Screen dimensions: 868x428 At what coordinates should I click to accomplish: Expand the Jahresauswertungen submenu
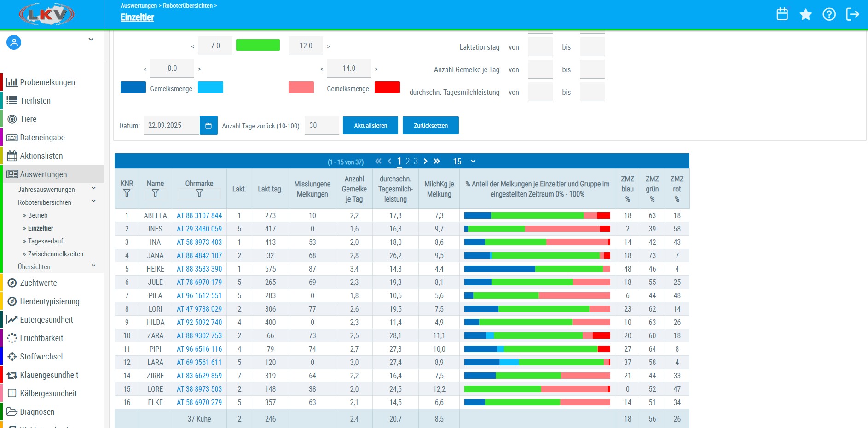click(93, 188)
